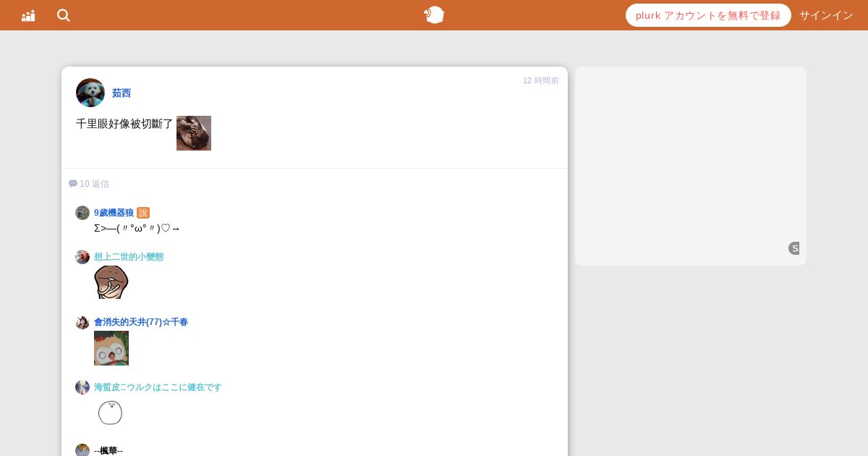Open the 茹西 username link

122,93
